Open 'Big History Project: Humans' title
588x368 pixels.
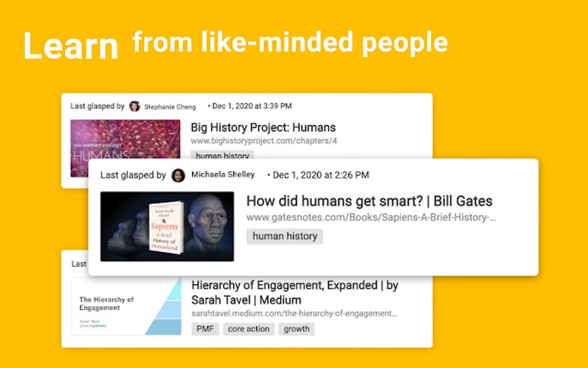point(263,127)
